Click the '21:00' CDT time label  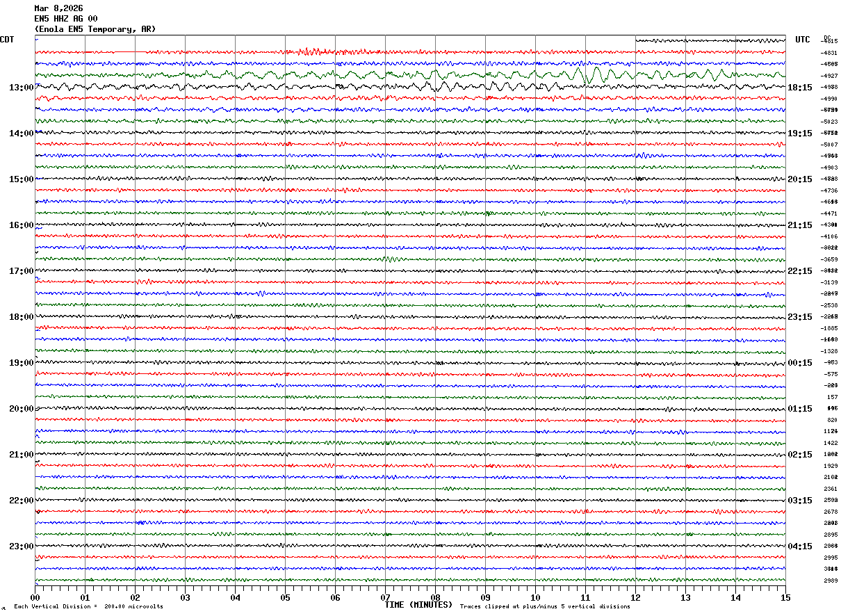click(22, 455)
